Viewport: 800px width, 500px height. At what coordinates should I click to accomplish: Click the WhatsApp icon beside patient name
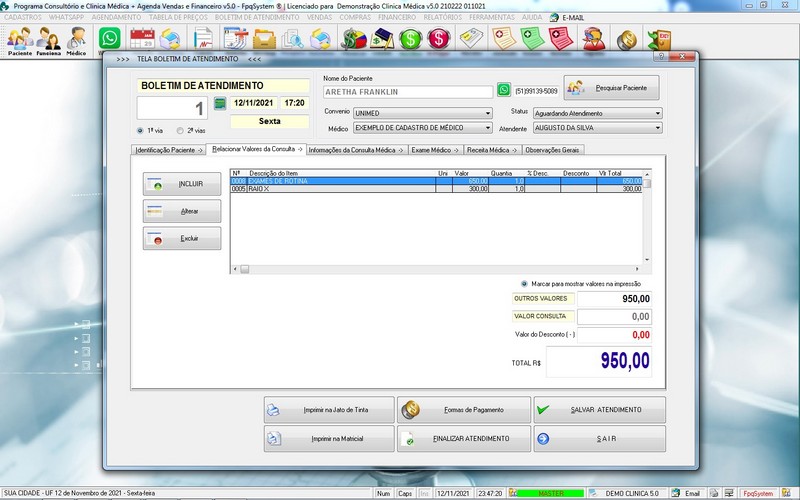(x=504, y=90)
